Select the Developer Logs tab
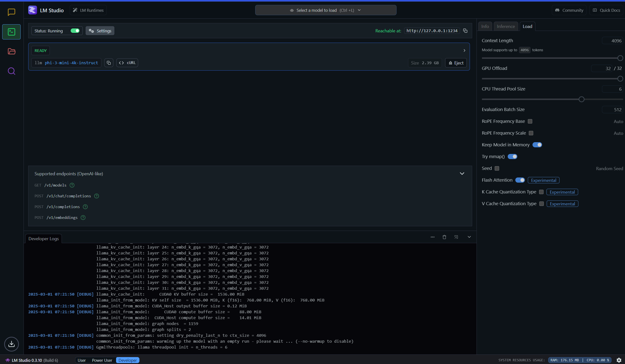 click(x=44, y=238)
